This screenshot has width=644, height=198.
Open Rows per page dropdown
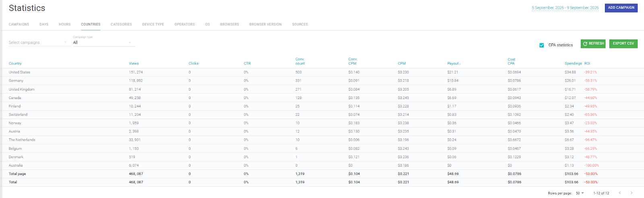580,193
